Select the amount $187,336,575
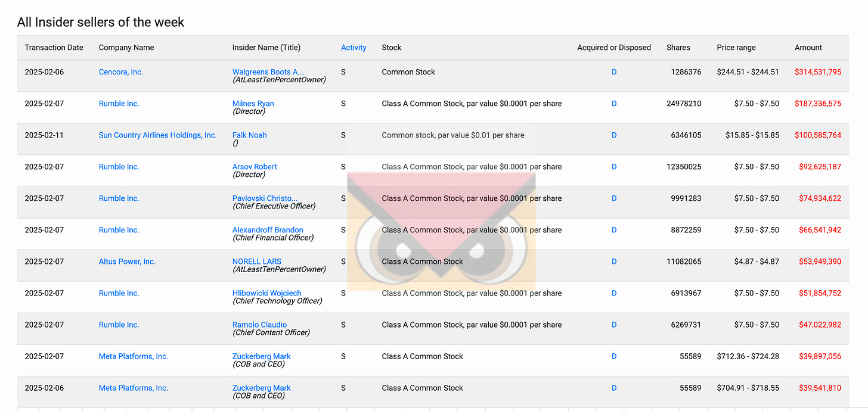Image resolution: width=868 pixels, height=411 pixels. [818, 104]
